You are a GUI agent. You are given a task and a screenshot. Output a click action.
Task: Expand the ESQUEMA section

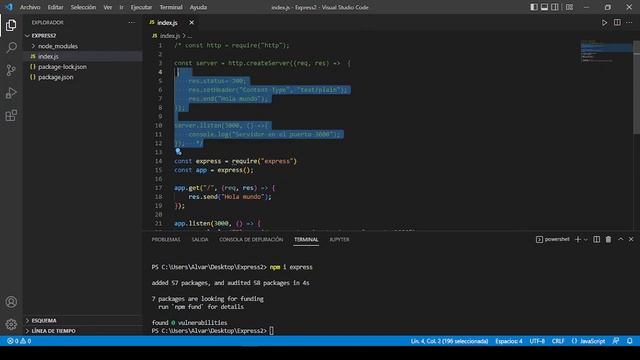coord(82,321)
